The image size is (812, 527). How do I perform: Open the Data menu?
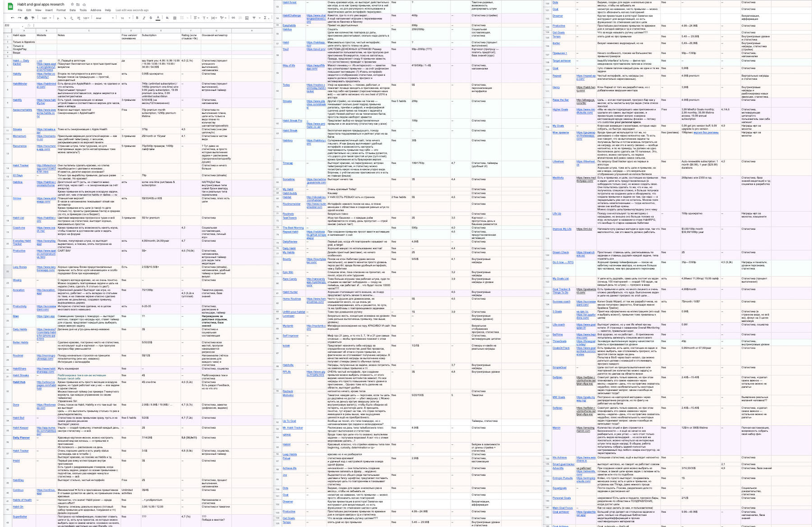[72, 9]
